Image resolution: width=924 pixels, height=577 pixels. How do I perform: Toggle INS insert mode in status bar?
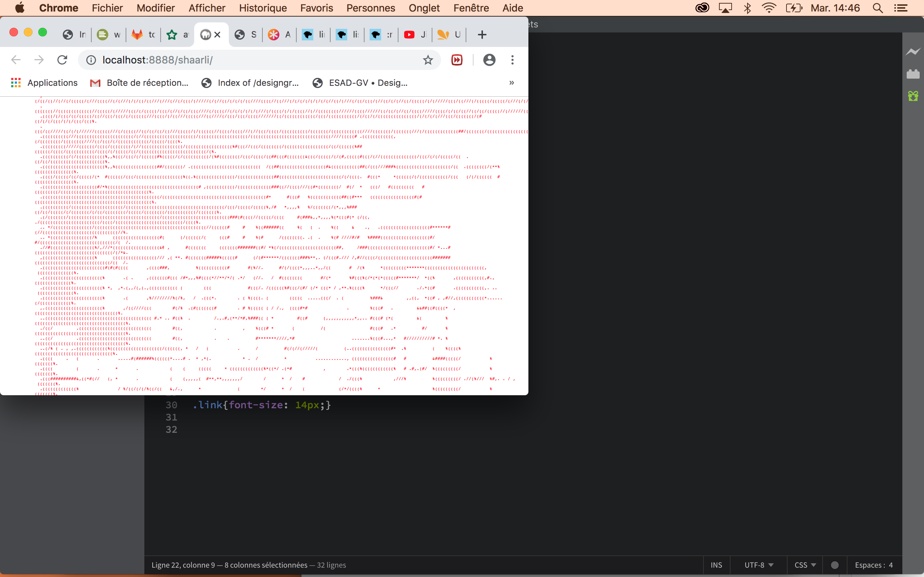716,565
